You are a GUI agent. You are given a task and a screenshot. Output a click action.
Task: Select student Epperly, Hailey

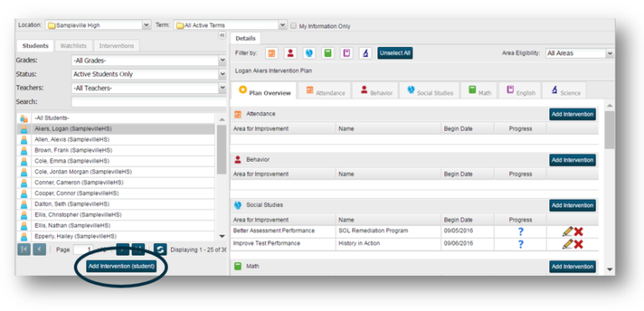coord(116,236)
